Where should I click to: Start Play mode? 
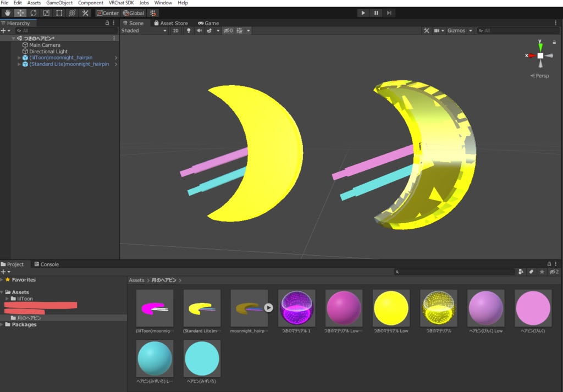tap(363, 13)
